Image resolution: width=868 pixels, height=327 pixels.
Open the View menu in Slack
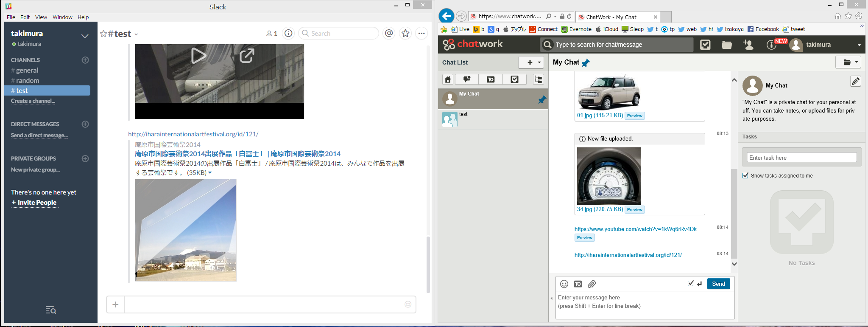41,17
